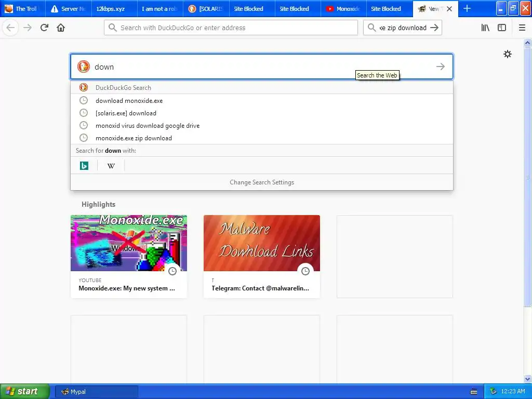Switch to the Monoxide YouTube tab
The image size is (532, 399).
point(343,9)
